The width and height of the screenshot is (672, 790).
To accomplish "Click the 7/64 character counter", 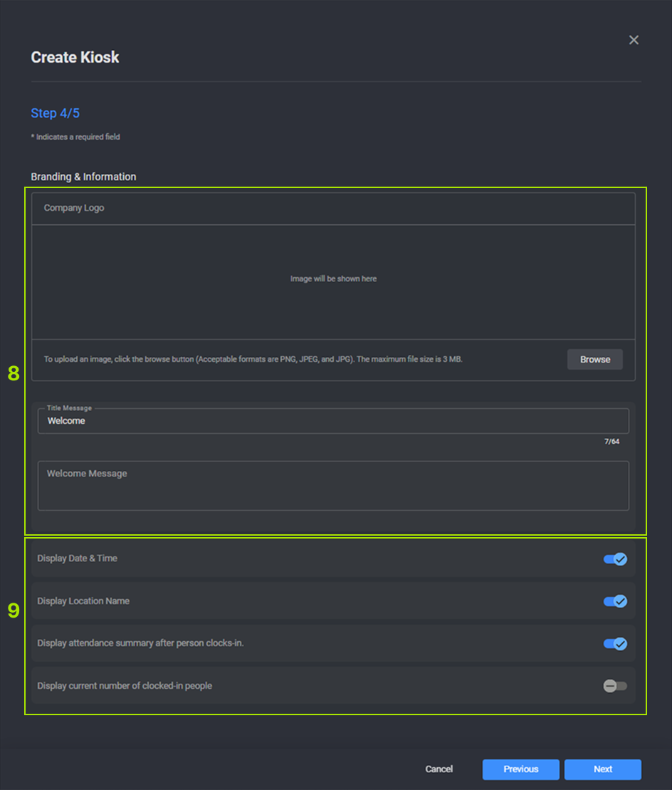I will click(611, 442).
